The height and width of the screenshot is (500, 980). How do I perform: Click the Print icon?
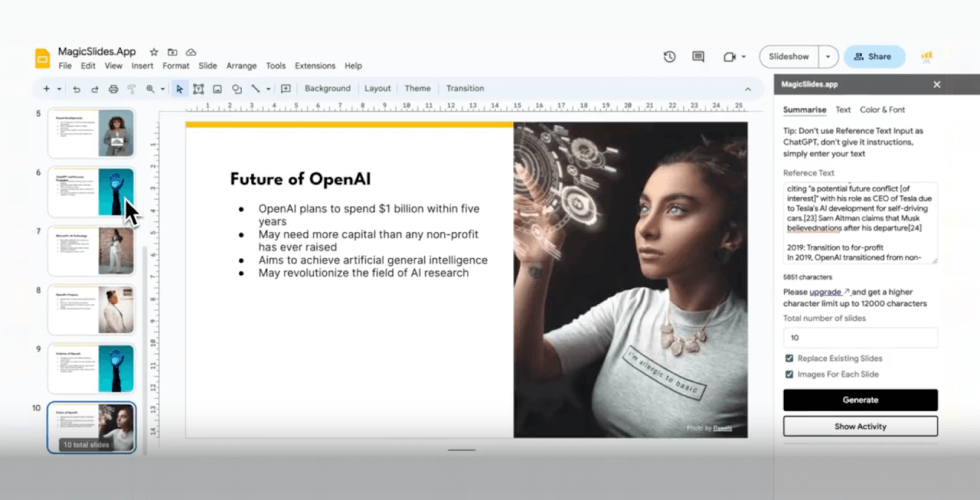coord(113,88)
